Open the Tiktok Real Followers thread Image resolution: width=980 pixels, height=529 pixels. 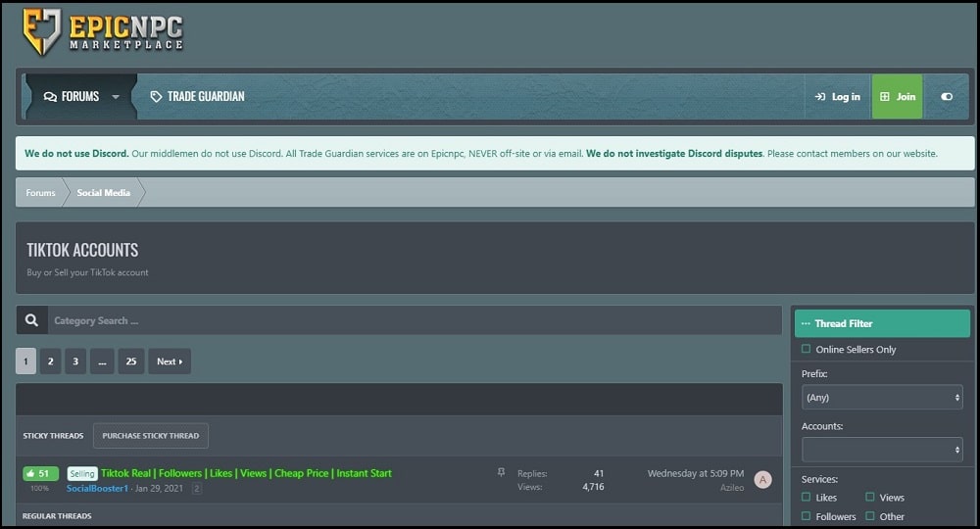pyautogui.click(x=246, y=473)
